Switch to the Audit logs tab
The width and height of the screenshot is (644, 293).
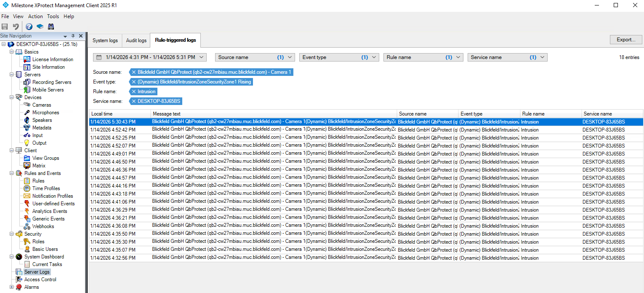[x=136, y=40]
